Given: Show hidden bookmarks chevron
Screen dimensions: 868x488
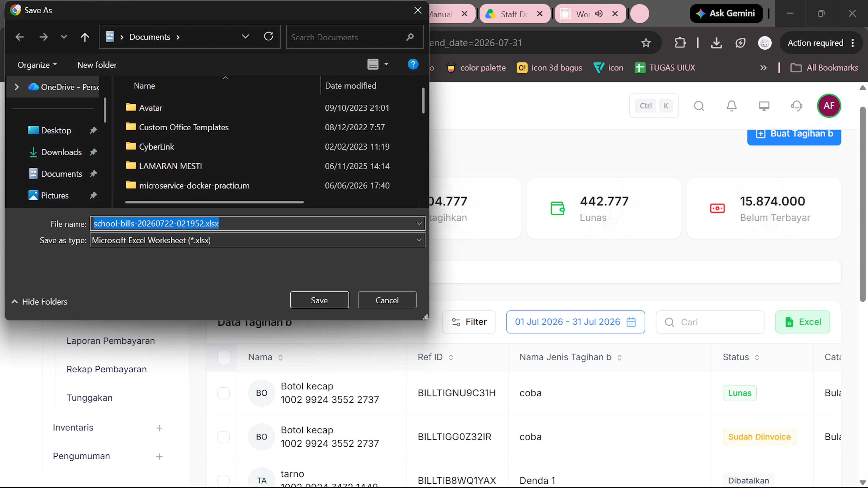Looking at the screenshot, I should (x=763, y=68).
